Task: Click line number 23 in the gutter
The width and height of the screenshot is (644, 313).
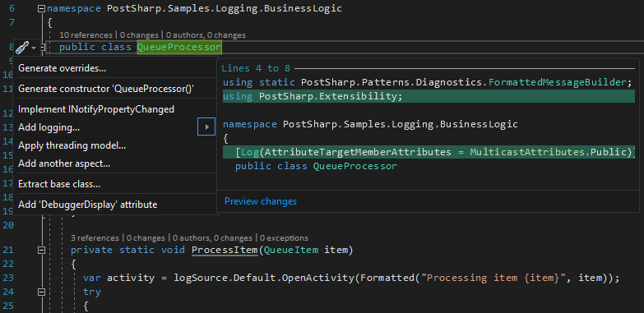Action: (8, 278)
